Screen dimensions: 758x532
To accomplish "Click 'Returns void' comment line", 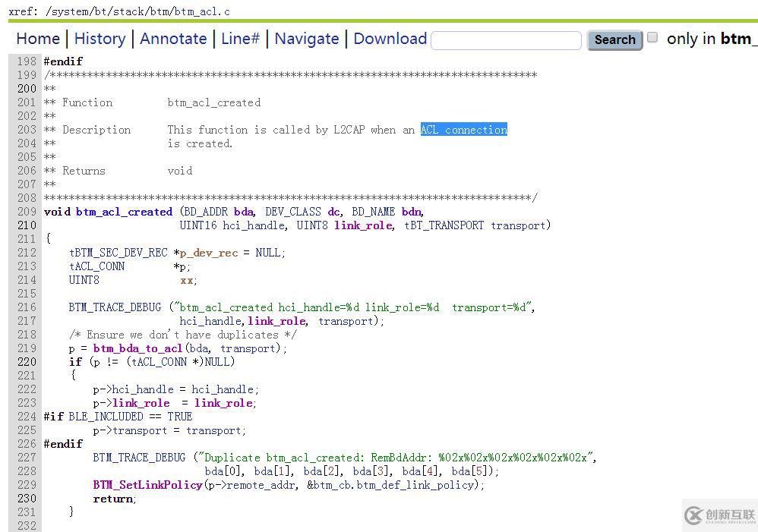I will click(118, 171).
